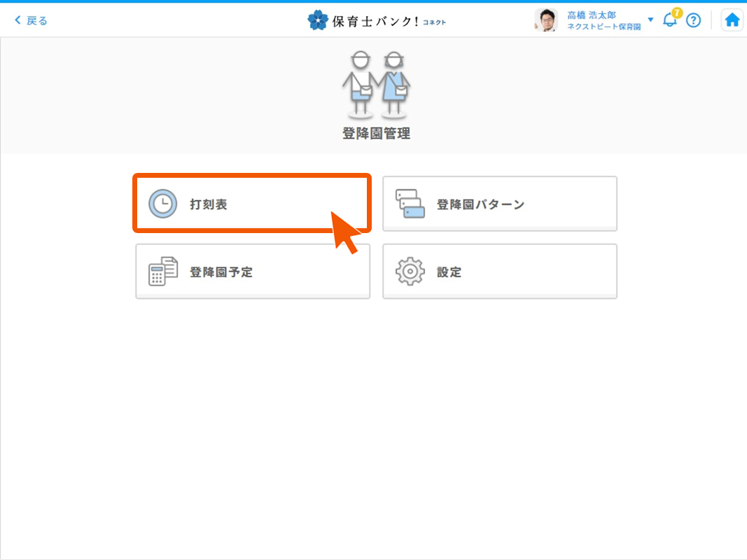Click the ネクストビート保育園 facility name
The height and width of the screenshot is (560, 747).
[603, 27]
